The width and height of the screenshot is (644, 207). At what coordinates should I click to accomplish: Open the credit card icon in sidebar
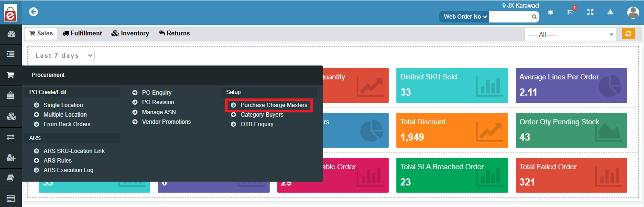pos(11,198)
